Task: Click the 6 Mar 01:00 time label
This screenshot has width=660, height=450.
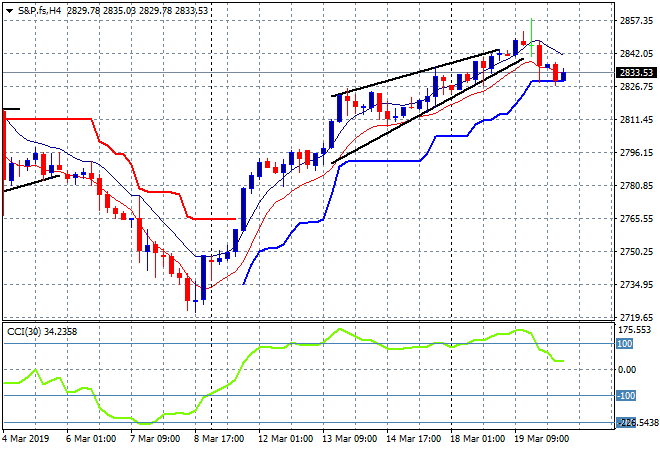Action: tap(91, 439)
